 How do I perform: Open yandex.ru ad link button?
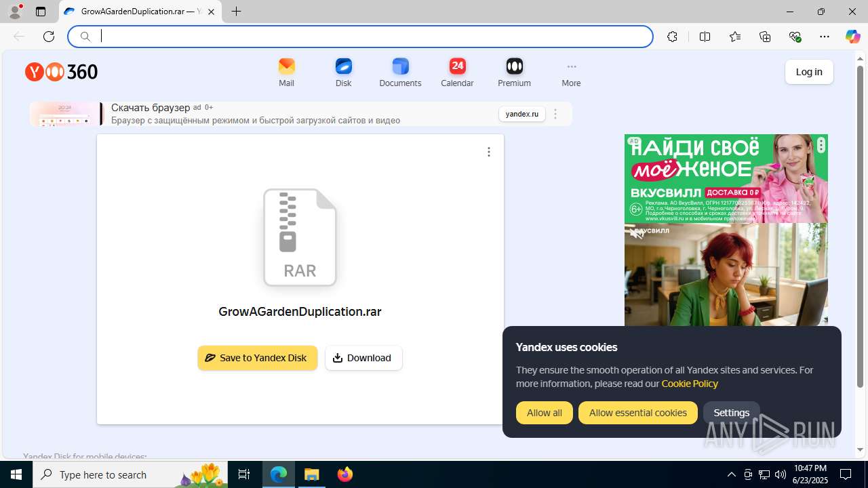point(522,114)
